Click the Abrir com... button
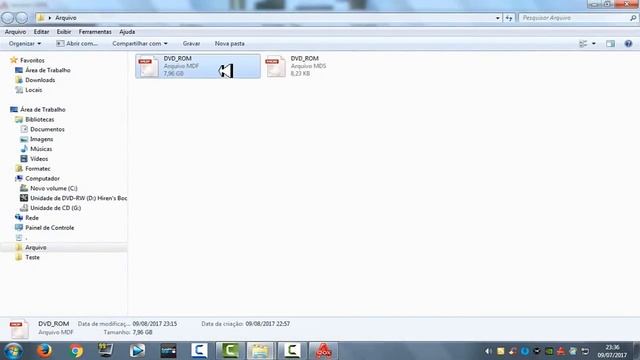The image size is (640, 360). point(77,44)
